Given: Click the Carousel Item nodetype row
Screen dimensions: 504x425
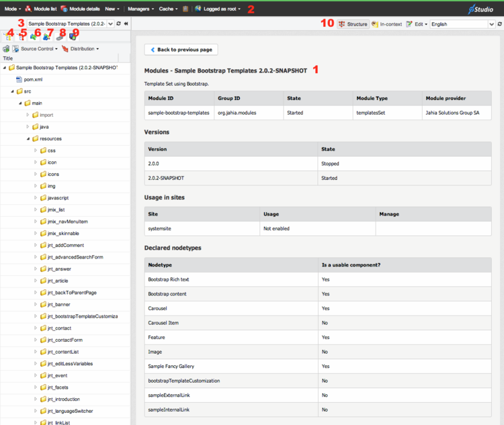Looking at the screenshot, I should pos(318,323).
